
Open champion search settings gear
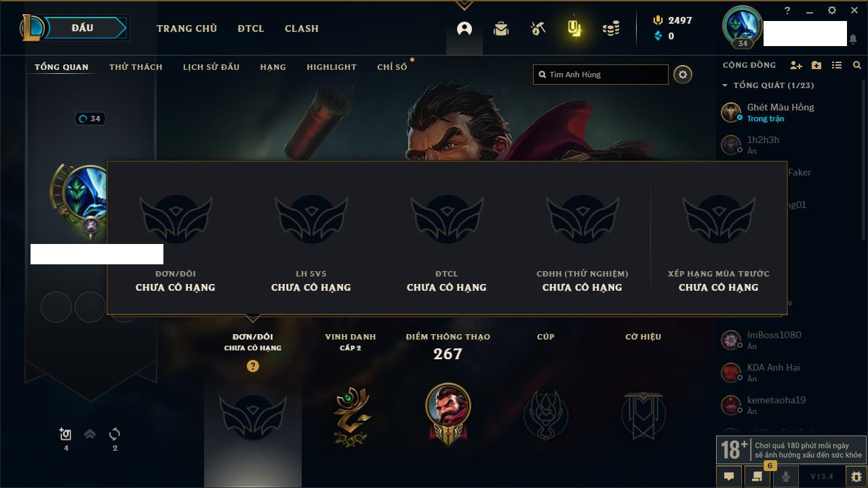pos(683,75)
